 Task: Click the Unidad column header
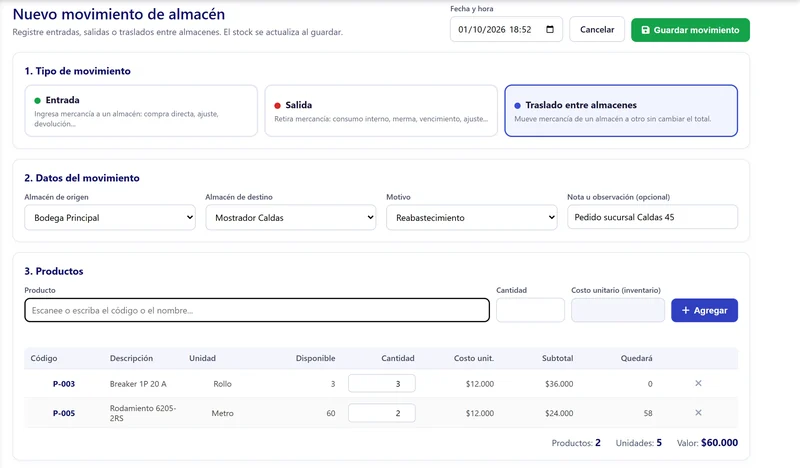203,358
